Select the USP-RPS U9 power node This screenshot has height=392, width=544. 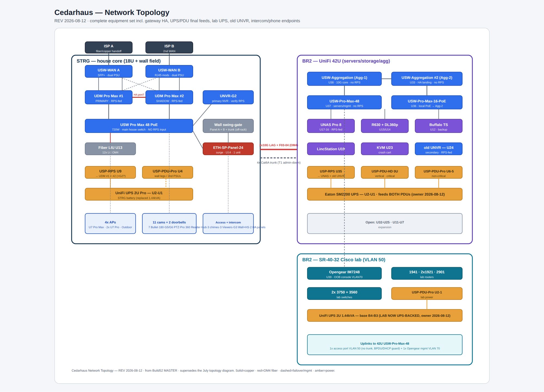coord(110,172)
